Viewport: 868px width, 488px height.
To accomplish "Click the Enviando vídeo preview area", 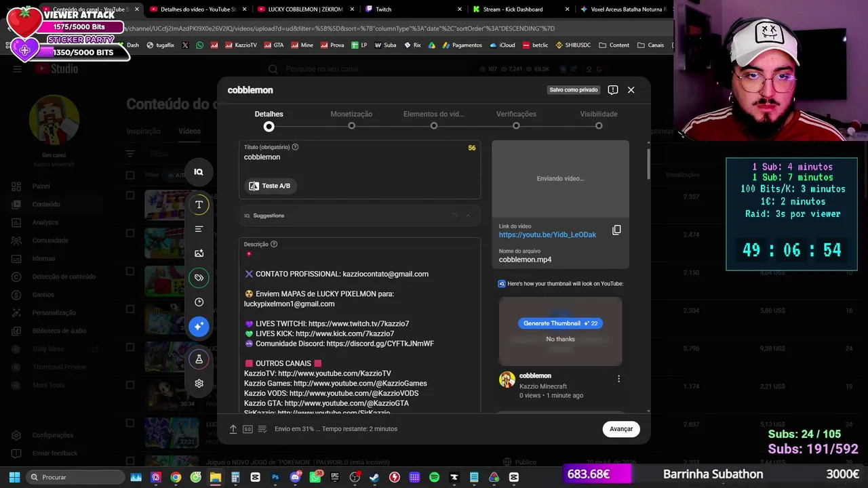I will coord(560,178).
